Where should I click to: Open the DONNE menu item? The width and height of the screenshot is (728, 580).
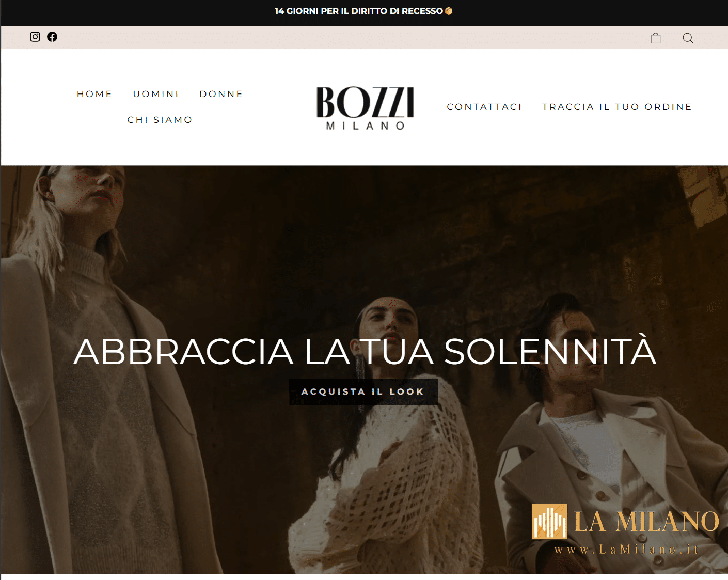tap(221, 94)
